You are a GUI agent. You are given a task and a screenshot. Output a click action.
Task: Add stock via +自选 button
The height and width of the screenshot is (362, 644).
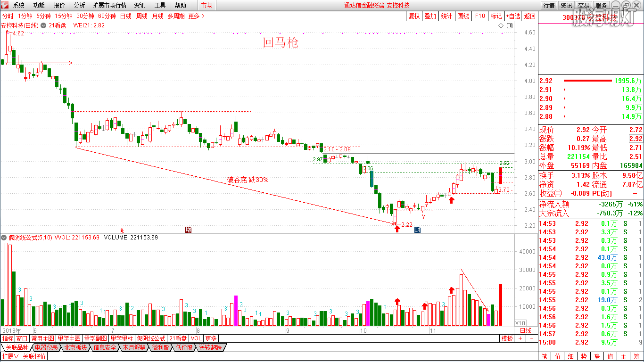(513, 16)
